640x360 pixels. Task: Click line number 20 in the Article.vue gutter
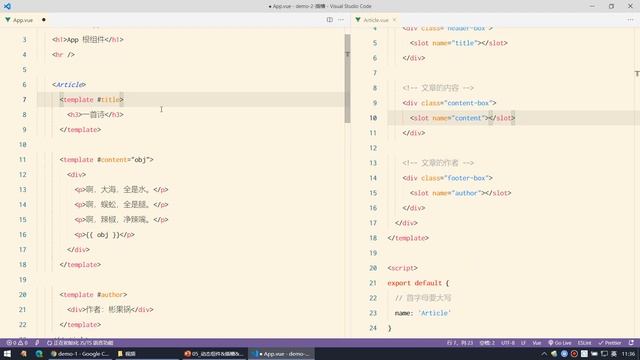(373, 268)
